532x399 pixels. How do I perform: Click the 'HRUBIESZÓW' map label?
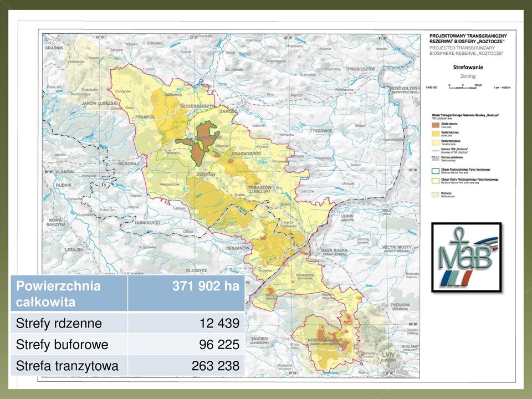(x=361, y=69)
